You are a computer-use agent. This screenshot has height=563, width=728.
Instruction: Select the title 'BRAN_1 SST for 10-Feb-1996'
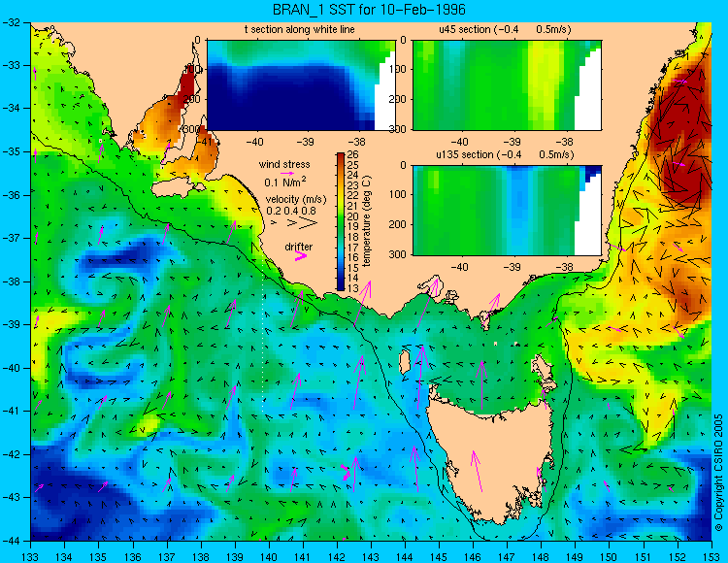369,10
